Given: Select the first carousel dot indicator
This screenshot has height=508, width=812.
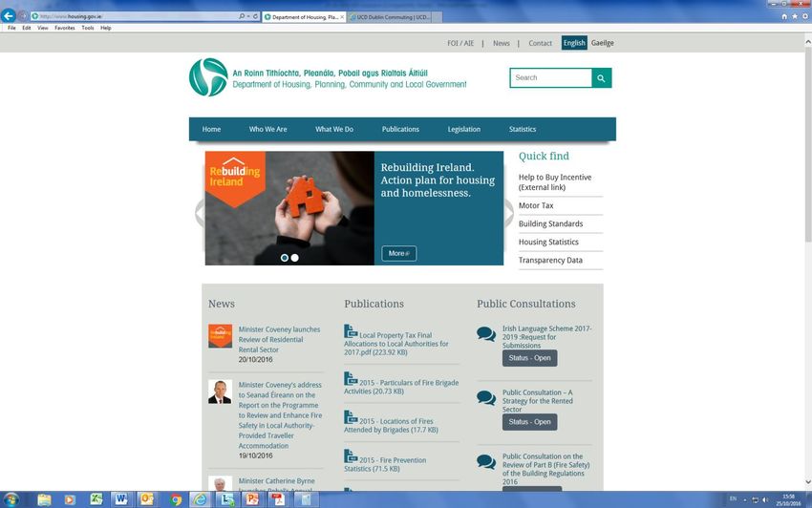Looking at the screenshot, I should tap(285, 258).
